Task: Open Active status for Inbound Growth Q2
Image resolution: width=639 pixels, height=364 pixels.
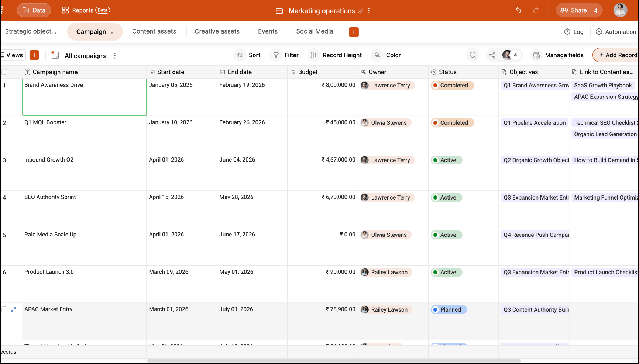Action: click(x=446, y=160)
